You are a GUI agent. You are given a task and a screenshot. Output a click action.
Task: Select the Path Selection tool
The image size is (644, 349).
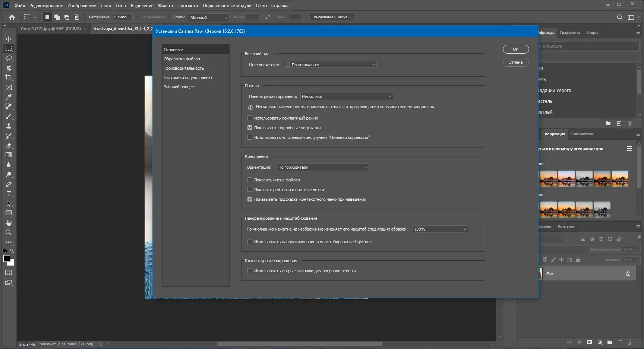pyautogui.click(x=9, y=203)
